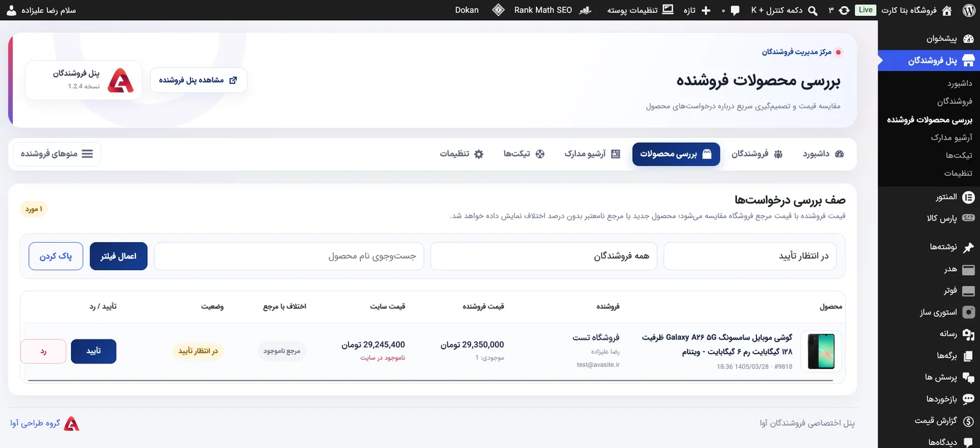Click the پنل فروشندگان version card logo
Screen dimensions: 980x448
(x=121, y=80)
